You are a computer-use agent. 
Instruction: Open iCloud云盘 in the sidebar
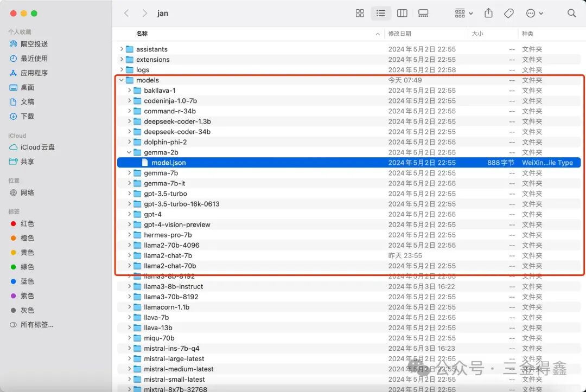37,147
